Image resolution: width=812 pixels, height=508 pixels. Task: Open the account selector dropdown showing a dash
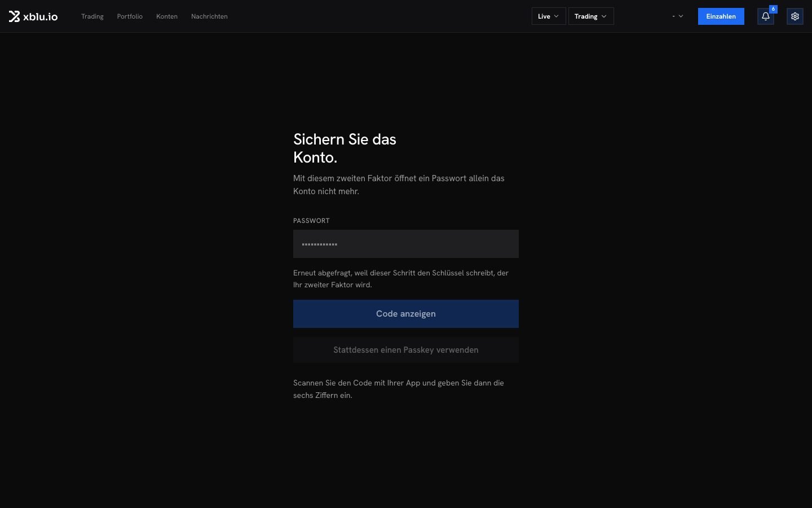[x=678, y=16]
